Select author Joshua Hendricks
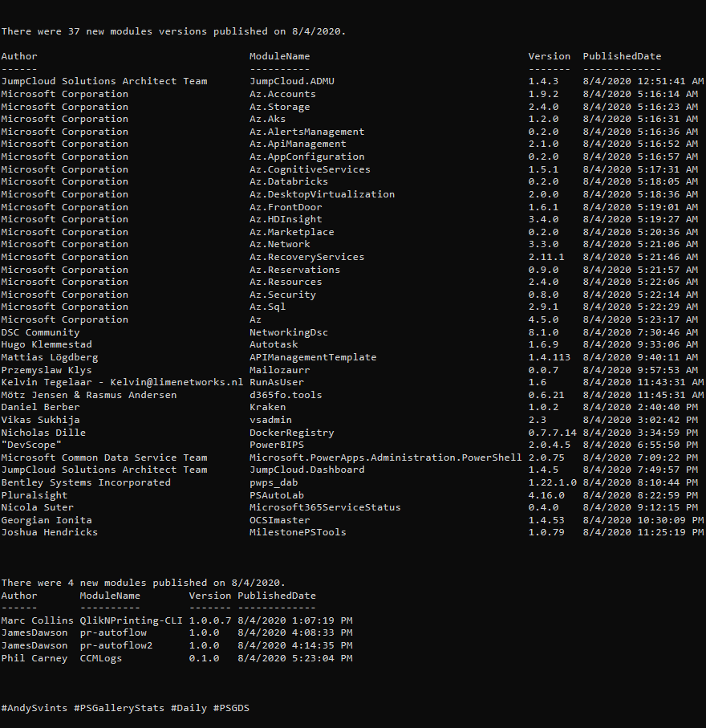Image resolution: width=706 pixels, height=728 pixels. (x=49, y=532)
